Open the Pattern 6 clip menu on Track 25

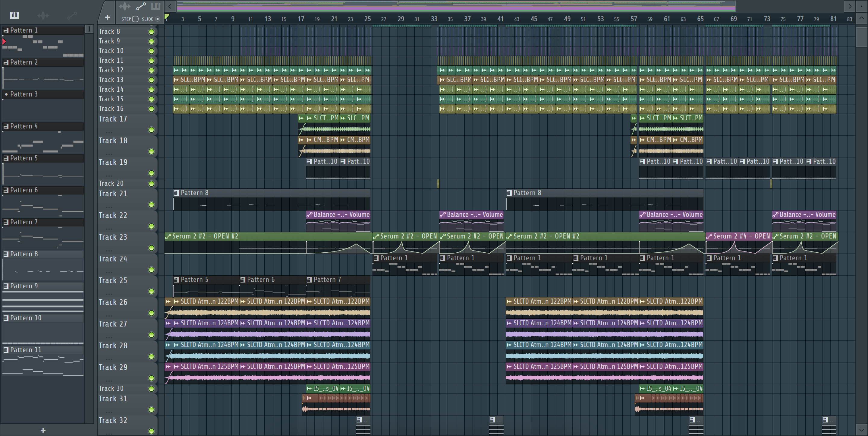pos(243,280)
